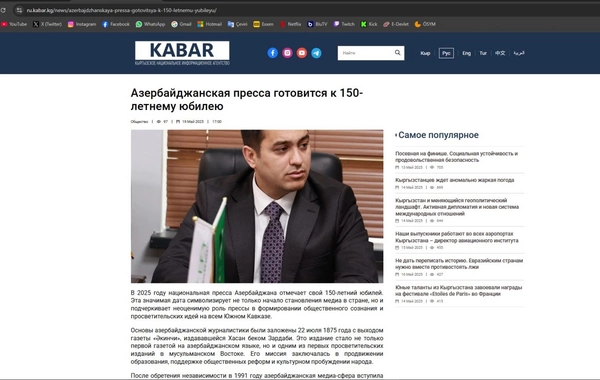Open the Instagram bookmark in bookmarks bar
Viewport: 600px width, 380px height.
click(x=82, y=24)
